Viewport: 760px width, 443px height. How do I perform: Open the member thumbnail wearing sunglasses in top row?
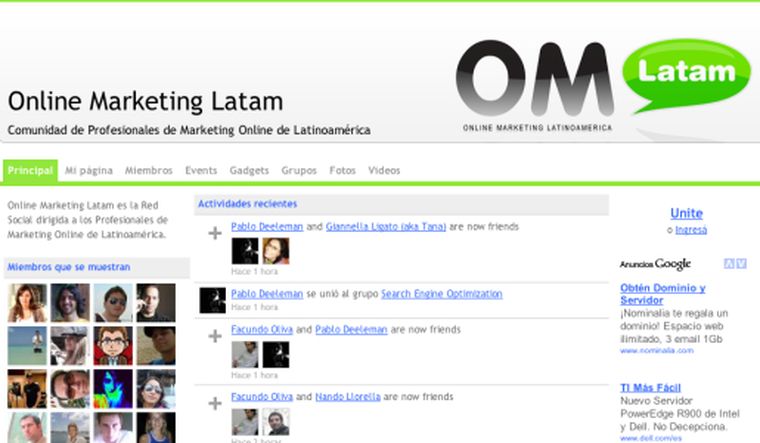pos(113,303)
